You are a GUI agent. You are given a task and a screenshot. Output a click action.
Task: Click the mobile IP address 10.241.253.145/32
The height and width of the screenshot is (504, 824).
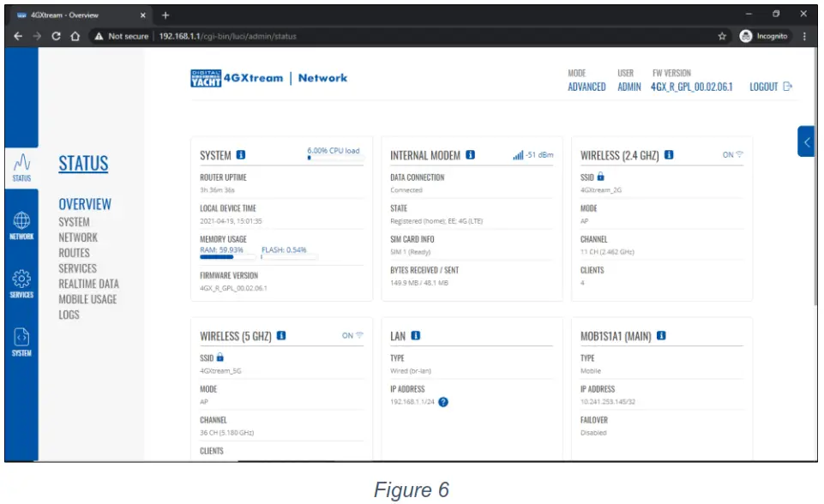click(607, 402)
